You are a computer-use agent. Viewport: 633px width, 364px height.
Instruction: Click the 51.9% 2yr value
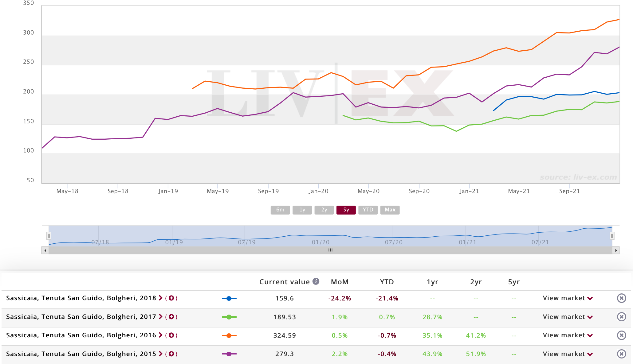(476, 354)
